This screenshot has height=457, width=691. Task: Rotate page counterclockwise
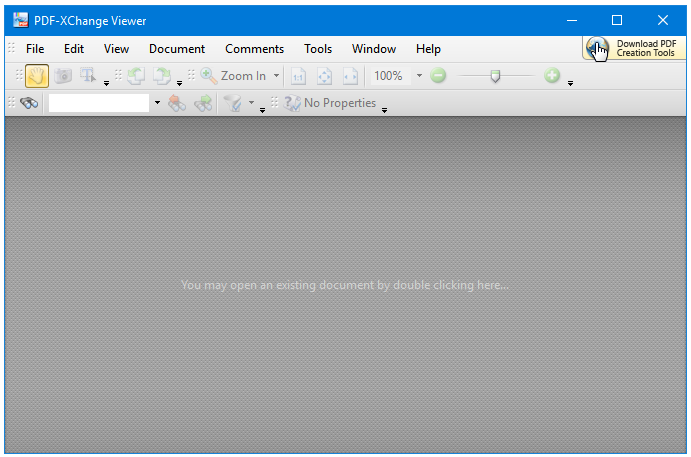click(x=136, y=76)
